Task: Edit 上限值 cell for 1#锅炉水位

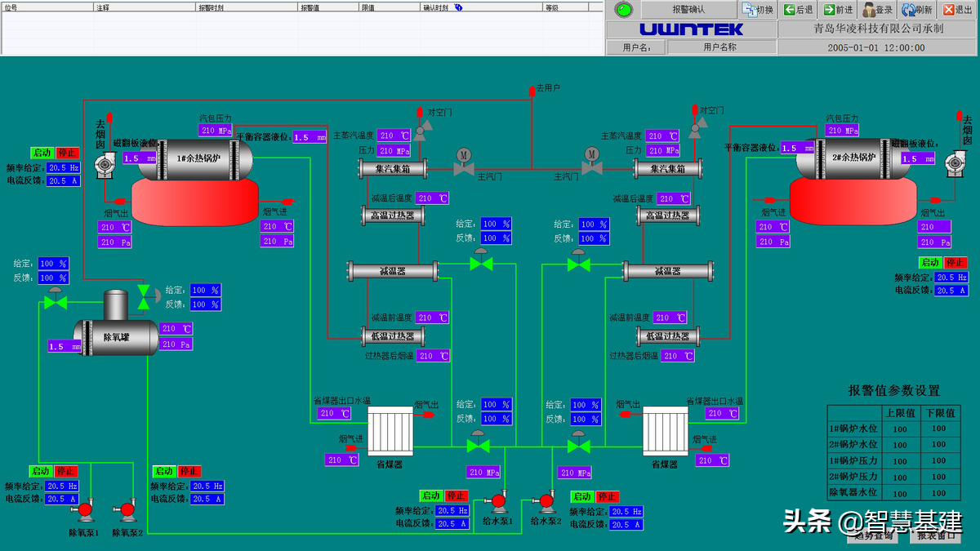Action: pyautogui.click(x=900, y=429)
